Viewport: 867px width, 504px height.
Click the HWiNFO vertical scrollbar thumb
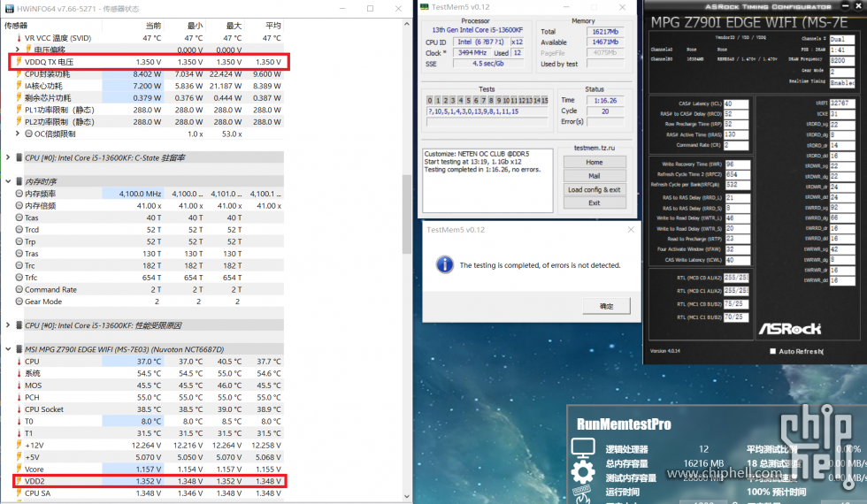407,214
